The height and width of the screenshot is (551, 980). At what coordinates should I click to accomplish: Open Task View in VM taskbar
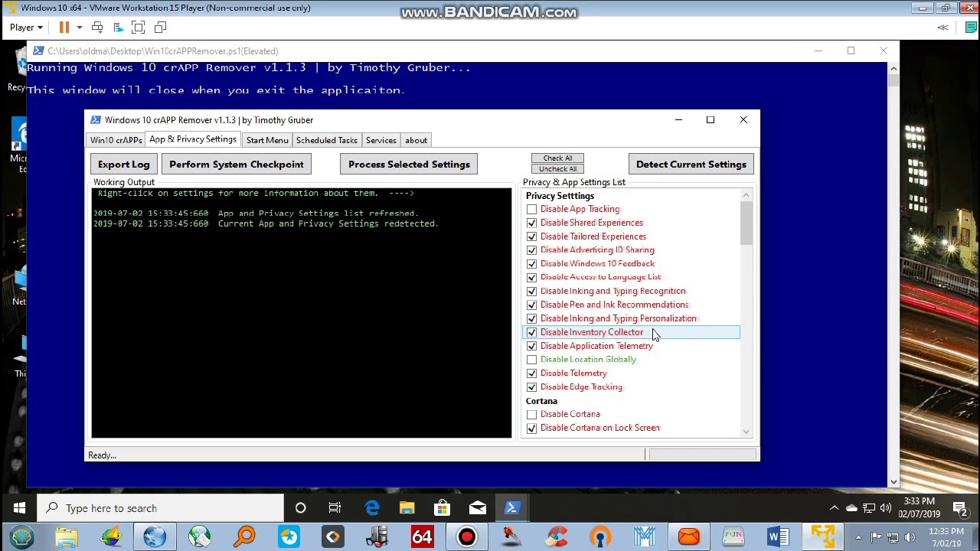click(x=335, y=508)
